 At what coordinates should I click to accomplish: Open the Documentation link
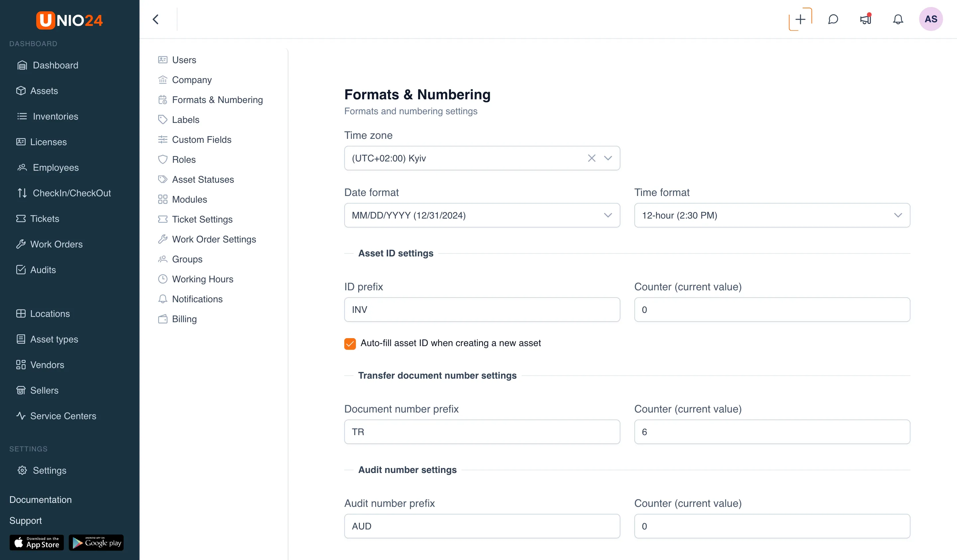[41, 500]
